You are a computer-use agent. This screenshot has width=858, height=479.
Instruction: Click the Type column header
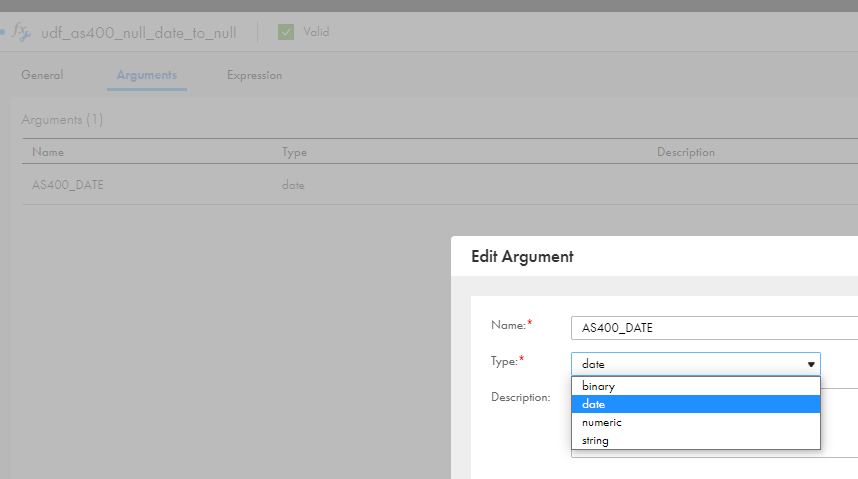pyautogui.click(x=294, y=152)
